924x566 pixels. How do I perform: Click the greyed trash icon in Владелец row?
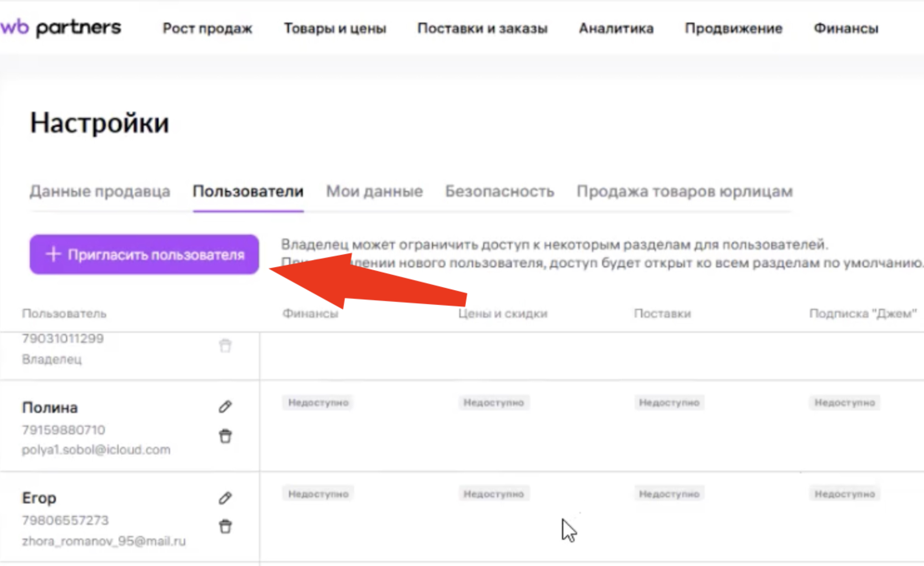tap(225, 346)
